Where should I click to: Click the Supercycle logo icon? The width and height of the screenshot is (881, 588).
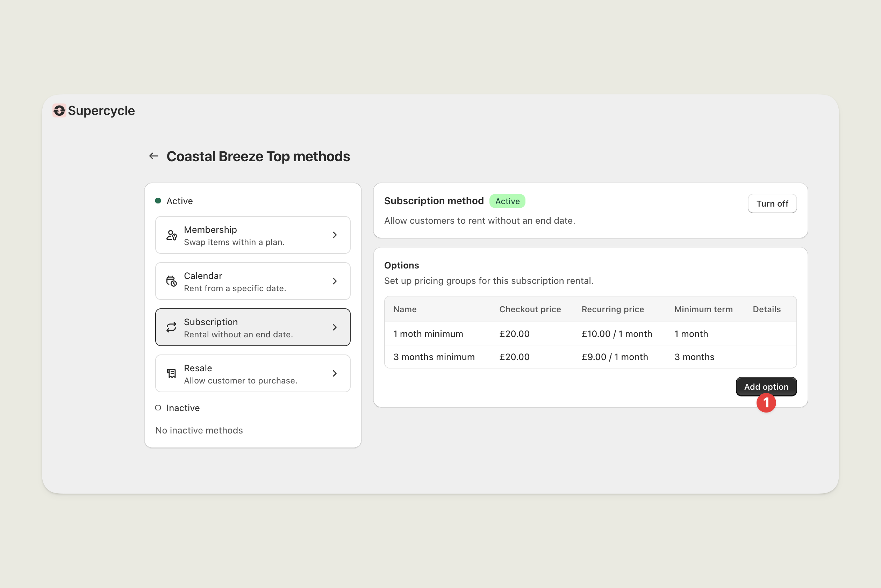(x=59, y=110)
